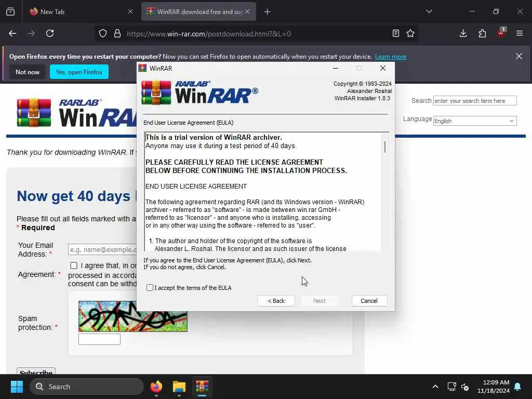Viewport: 532px width, 399px height.
Task: Click Yes, open Firefox button
Action: [x=79, y=72]
